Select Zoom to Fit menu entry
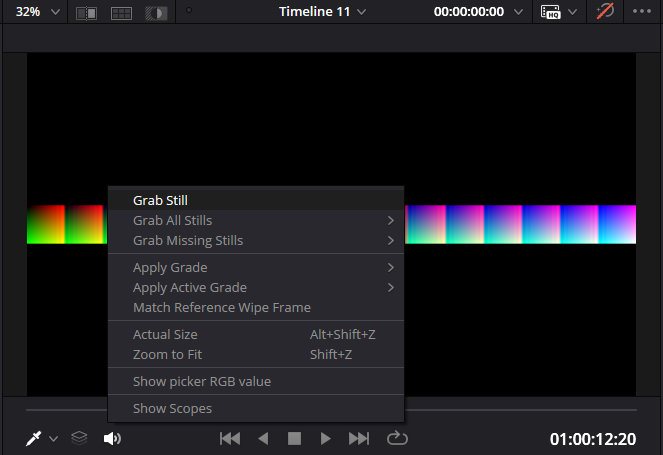Image resolution: width=663 pixels, height=455 pixels. [256, 354]
